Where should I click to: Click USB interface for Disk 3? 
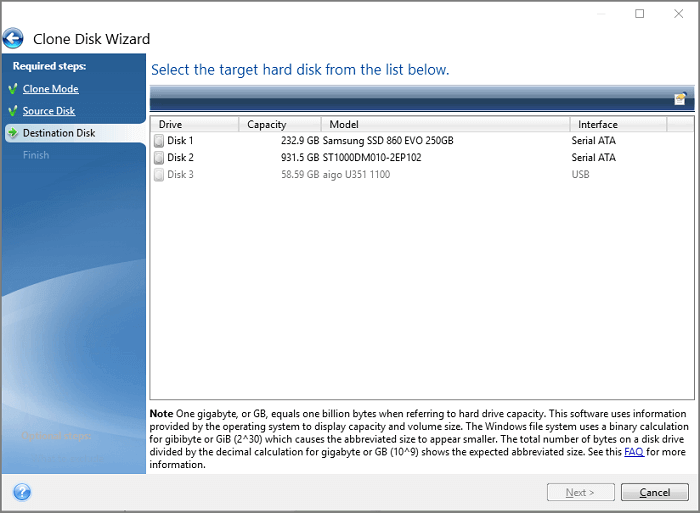point(580,175)
